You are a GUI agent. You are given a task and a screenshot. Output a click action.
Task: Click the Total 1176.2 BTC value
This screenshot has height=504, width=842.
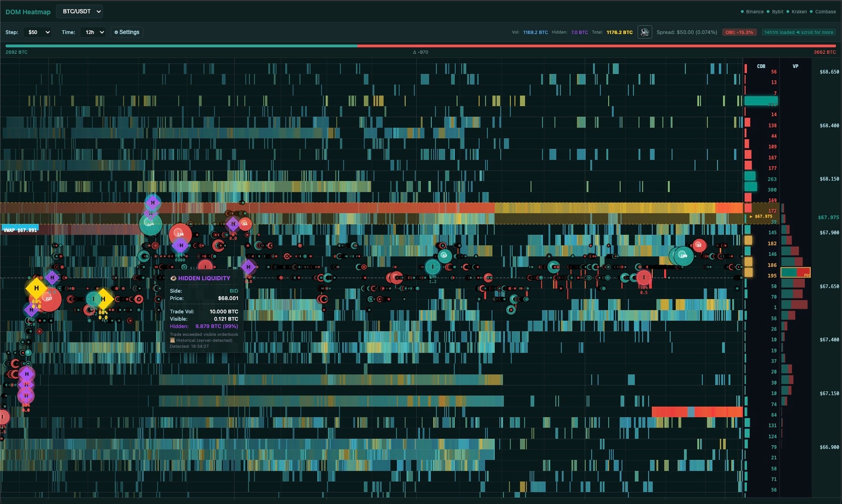[619, 32]
